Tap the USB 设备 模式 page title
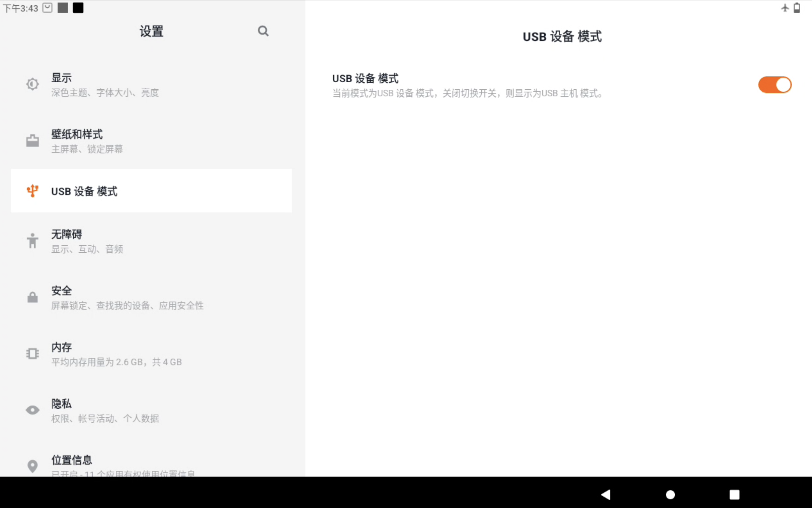The height and width of the screenshot is (508, 812). coord(562,36)
